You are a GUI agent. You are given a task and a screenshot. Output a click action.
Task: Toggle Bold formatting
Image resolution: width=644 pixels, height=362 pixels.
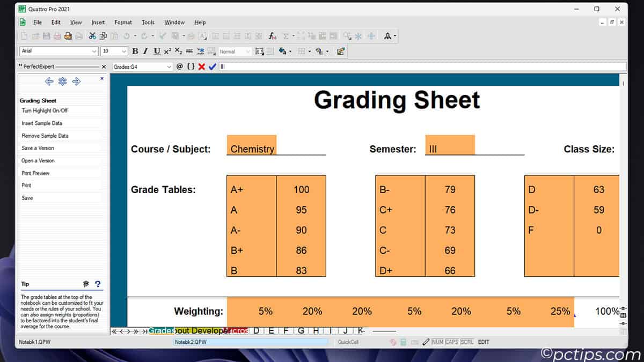135,51
